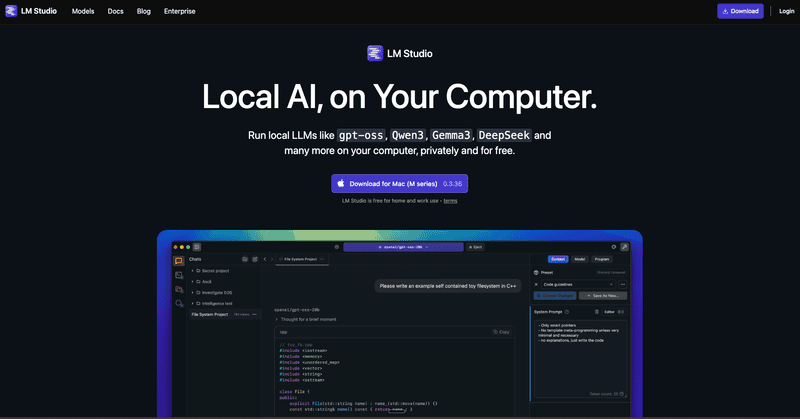Expand the Ascii folder
This screenshot has width=800, height=419.
pos(192,282)
